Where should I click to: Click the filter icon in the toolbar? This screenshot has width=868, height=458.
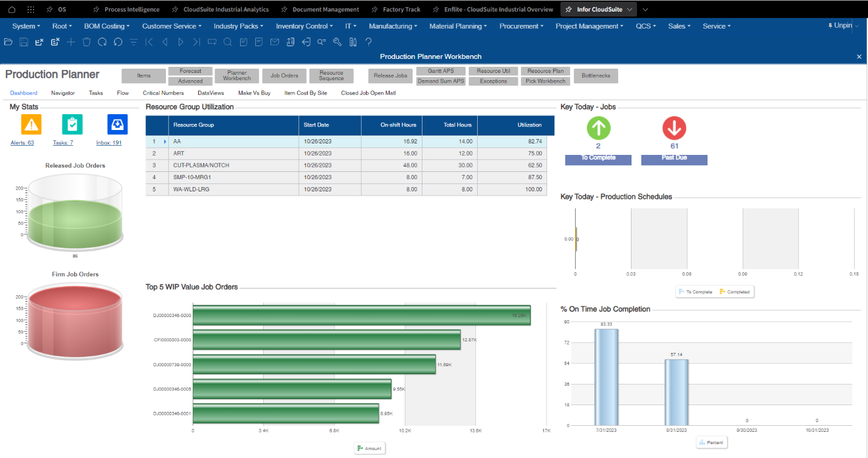coord(134,42)
